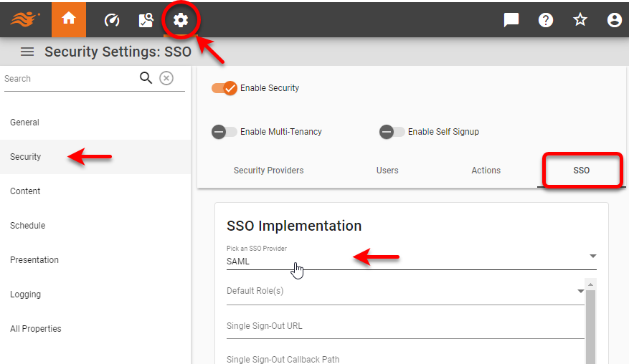
Task: Switch to the Security Providers tab
Action: [268, 171]
